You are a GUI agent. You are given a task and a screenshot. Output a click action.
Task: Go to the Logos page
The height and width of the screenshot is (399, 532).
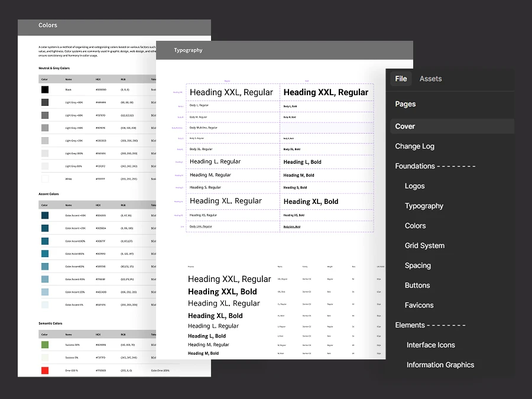click(414, 186)
